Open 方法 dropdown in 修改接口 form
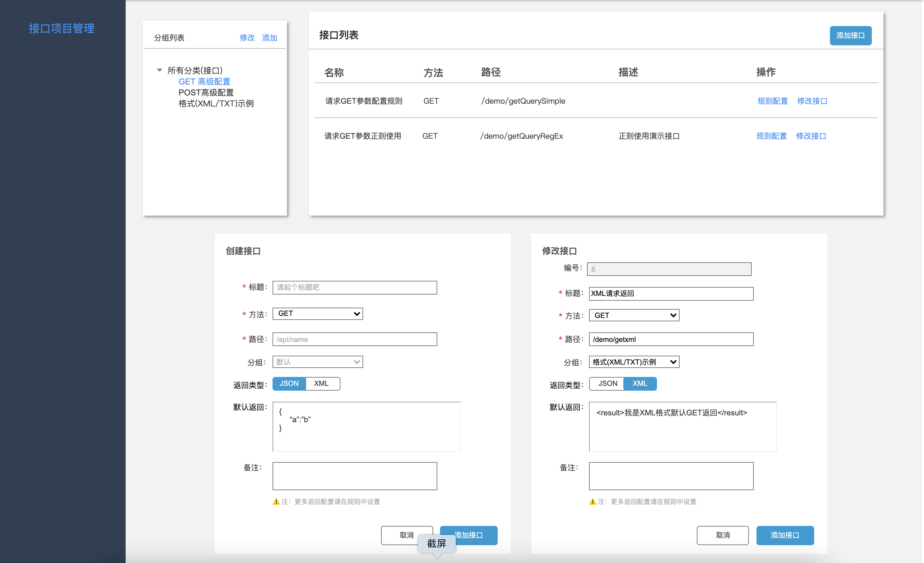924x563 pixels. (634, 315)
